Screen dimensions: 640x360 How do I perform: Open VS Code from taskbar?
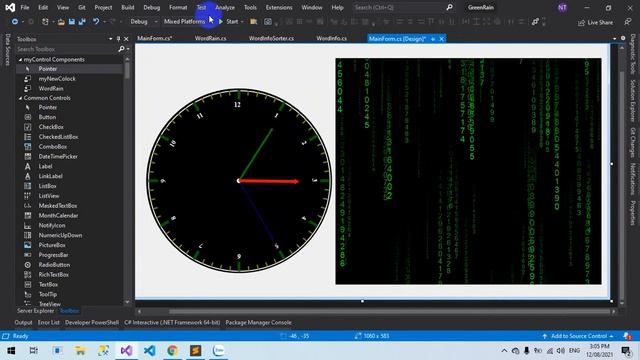click(149, 351)
